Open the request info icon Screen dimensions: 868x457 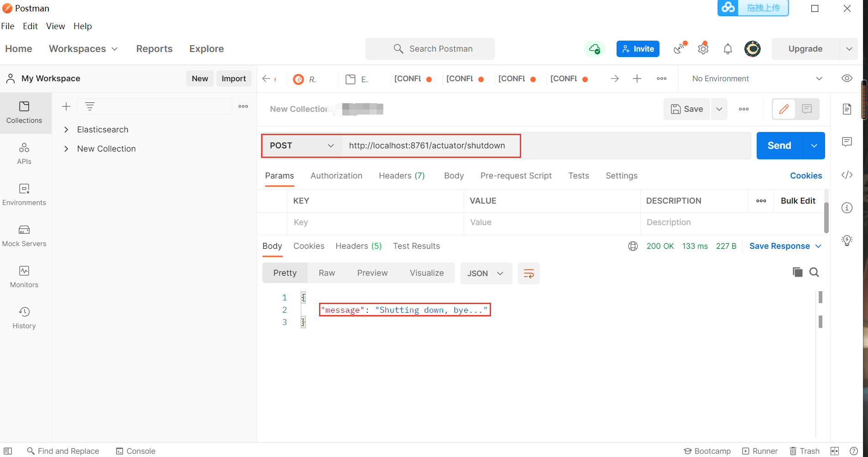(x=847, y=208)
